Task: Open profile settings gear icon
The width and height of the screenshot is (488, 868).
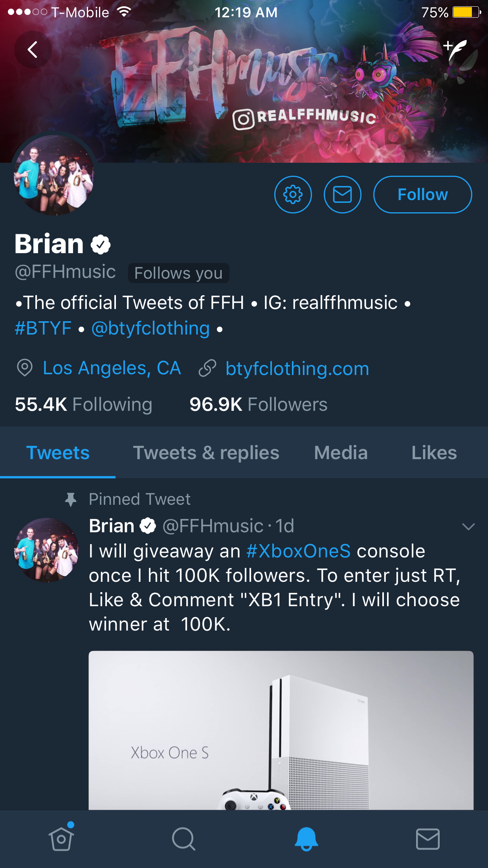Action: [293, 195]
